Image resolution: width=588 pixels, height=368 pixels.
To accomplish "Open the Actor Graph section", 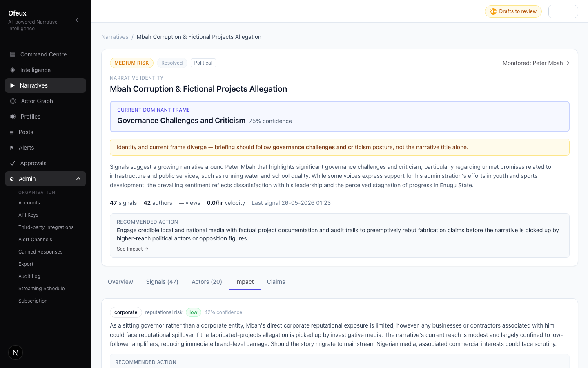I will [45, 101].
